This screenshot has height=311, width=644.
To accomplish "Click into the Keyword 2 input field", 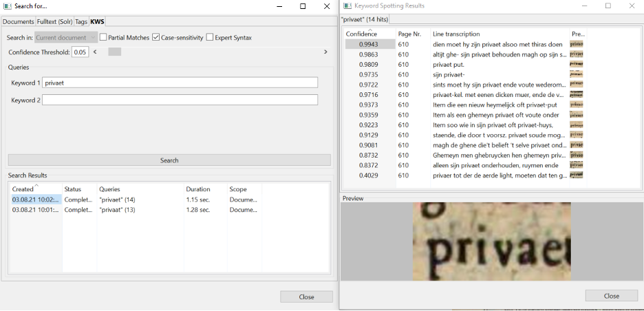I will 180,100.
